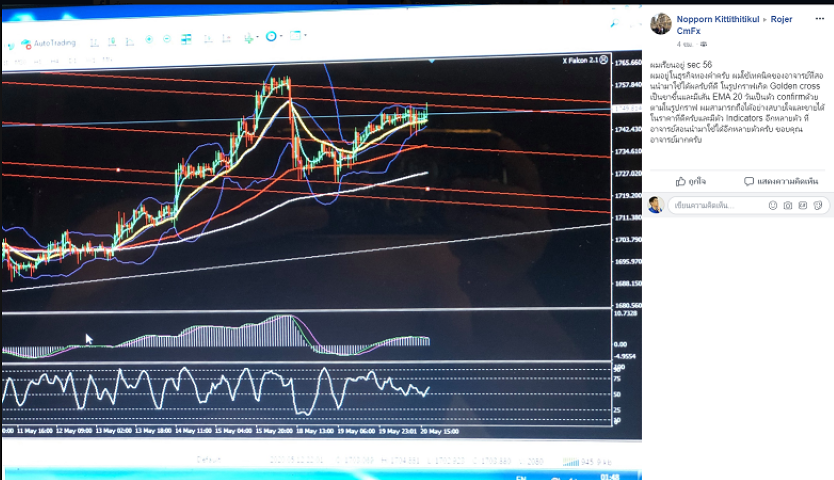Click the add indicators plus icon
The width and height of the screenshot is (834, 480).
[248, 38]
